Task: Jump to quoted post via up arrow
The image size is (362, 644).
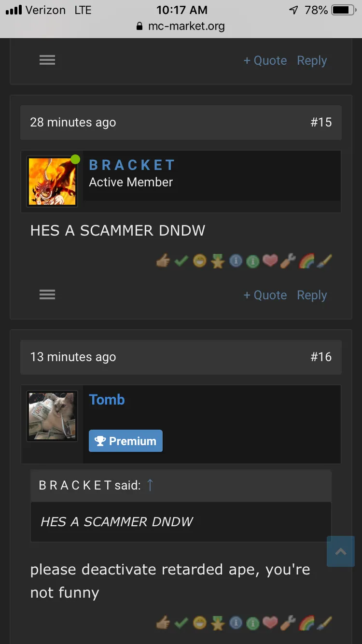Action: (150, 485)
